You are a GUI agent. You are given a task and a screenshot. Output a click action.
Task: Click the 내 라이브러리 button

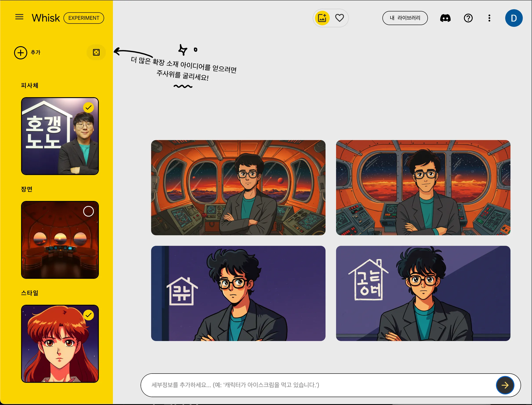tap(405, 18)
